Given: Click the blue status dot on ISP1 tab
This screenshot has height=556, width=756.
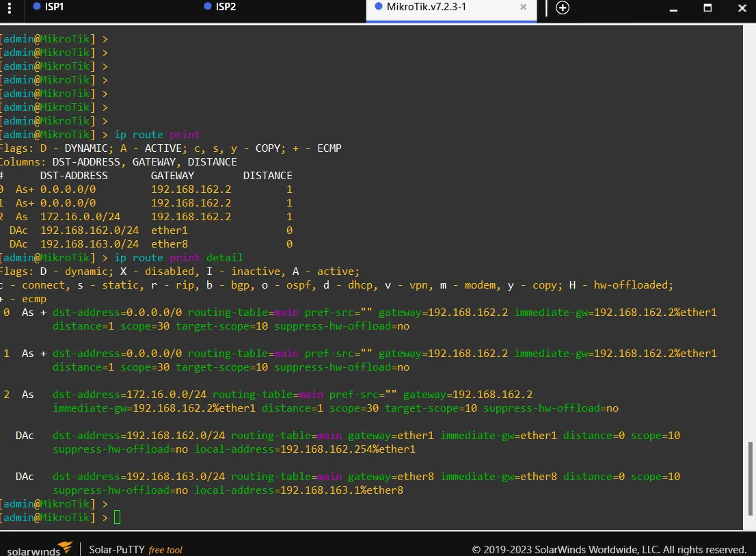Looking at the screenshot, I should (36, 6).
